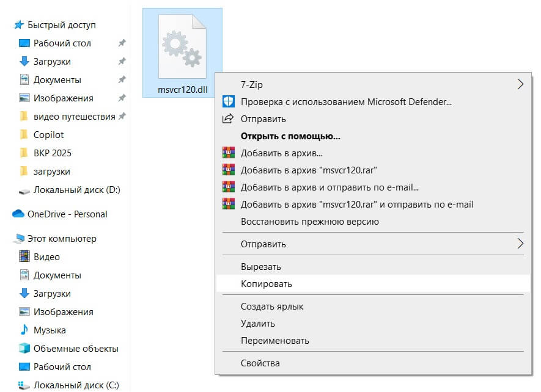Click the Microsoft Defender shield icon
This screenshot has width=541, height=392.
229,102
